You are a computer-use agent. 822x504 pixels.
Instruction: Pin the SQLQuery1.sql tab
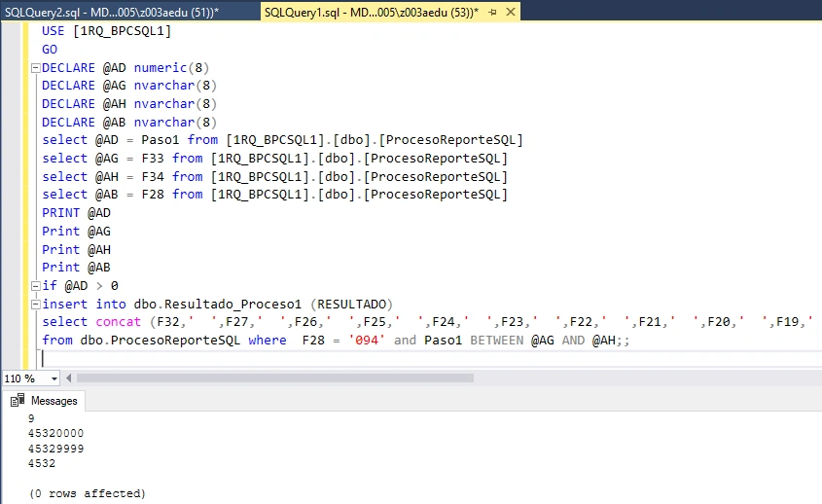(492, 12)
